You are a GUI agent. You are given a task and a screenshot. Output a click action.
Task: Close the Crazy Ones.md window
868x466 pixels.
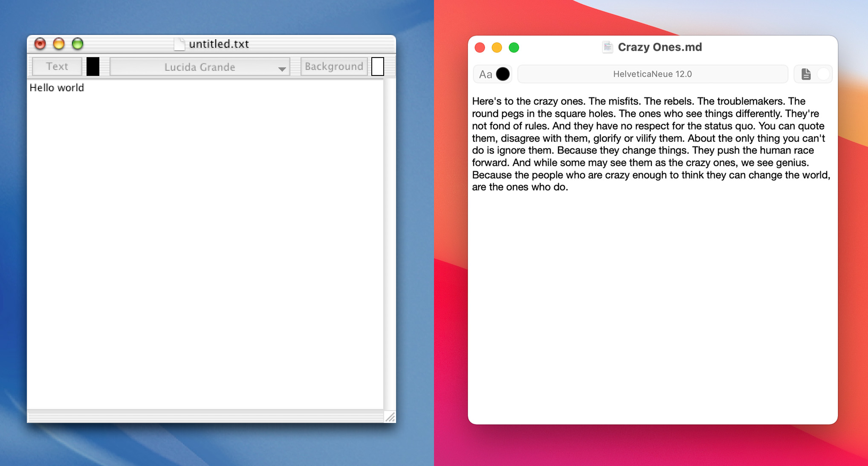tap(480, 47)
